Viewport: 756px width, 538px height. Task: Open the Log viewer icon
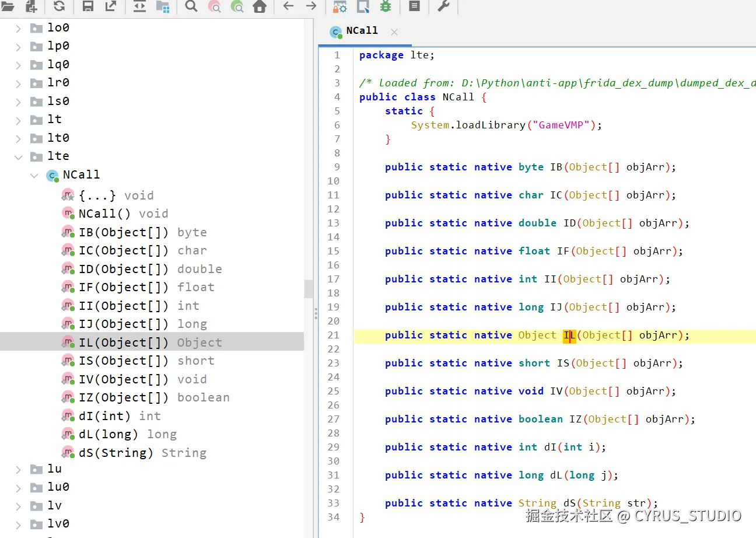(414, 6)
